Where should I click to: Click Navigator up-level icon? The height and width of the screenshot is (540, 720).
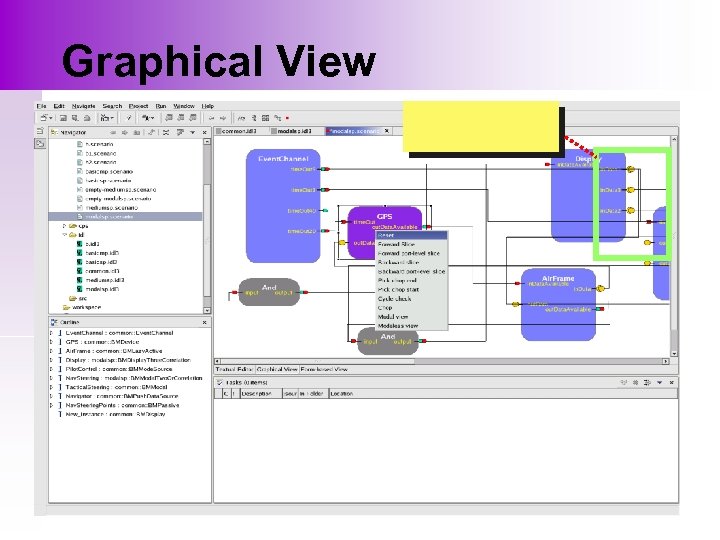[x=136, y=132]
